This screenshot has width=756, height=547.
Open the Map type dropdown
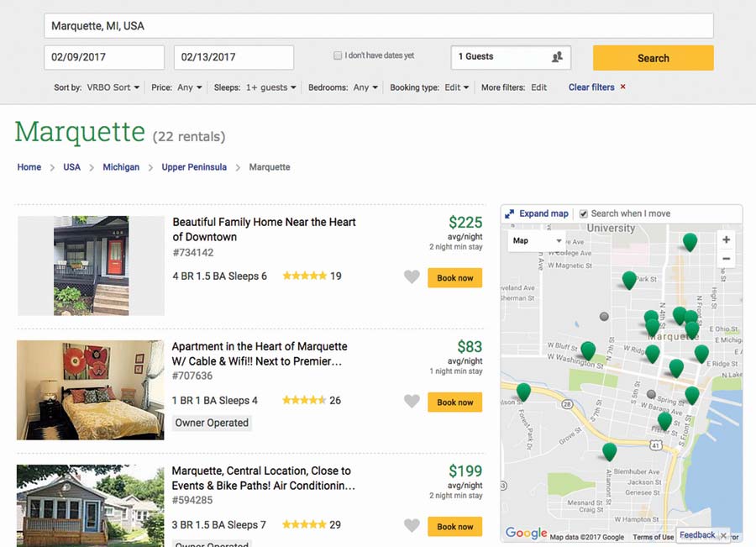537,241
